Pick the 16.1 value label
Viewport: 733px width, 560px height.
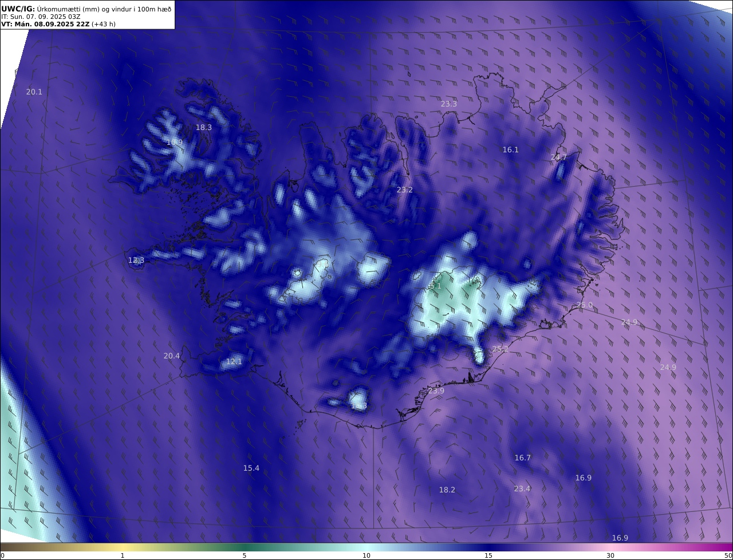[x=511, y=150]
